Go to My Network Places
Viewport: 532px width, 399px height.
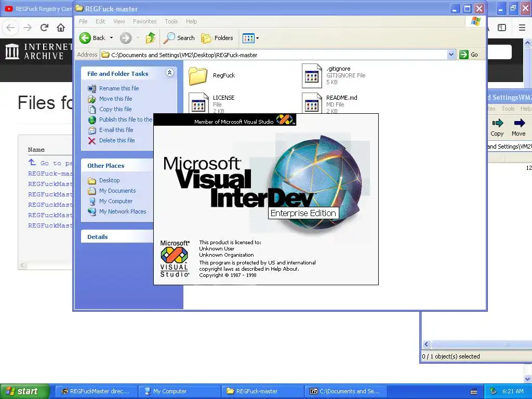123,212
